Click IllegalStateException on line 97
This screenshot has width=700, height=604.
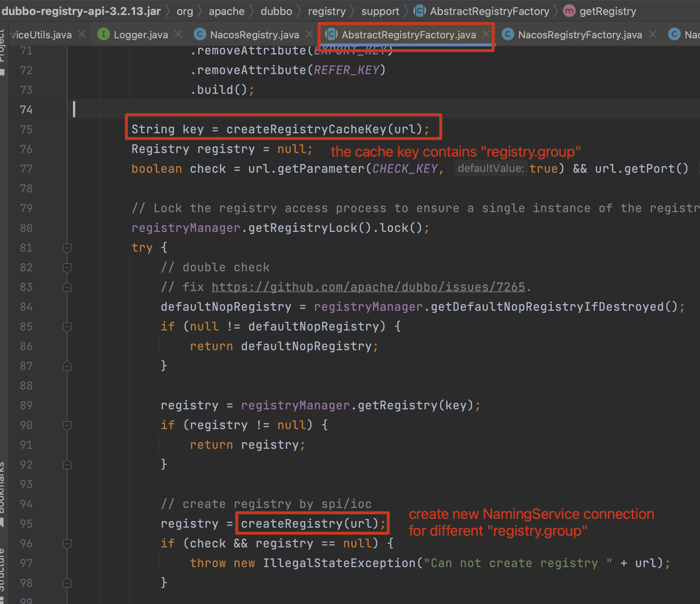339,563
